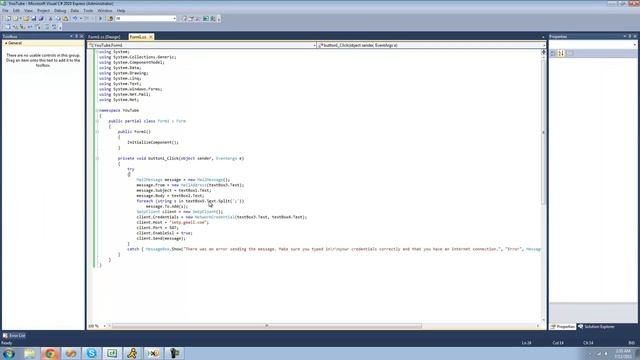The height and width of the screenshot is (360, 640).
Task: Click the Toolbox panel close button
Action: (x=82, y=36)
